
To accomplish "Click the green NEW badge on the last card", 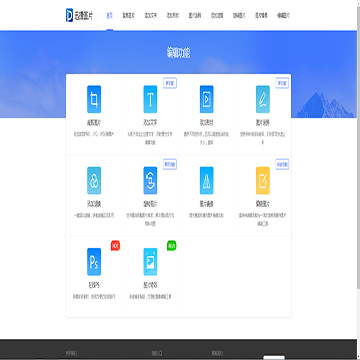I will [x=172, y=246].
